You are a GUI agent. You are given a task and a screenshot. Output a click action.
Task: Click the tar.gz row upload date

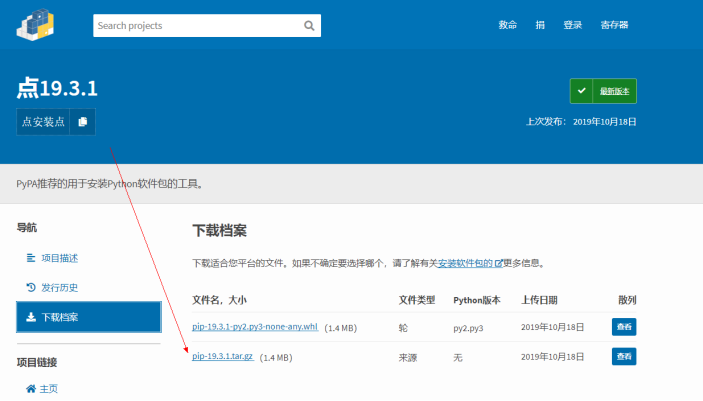[552, 357]
